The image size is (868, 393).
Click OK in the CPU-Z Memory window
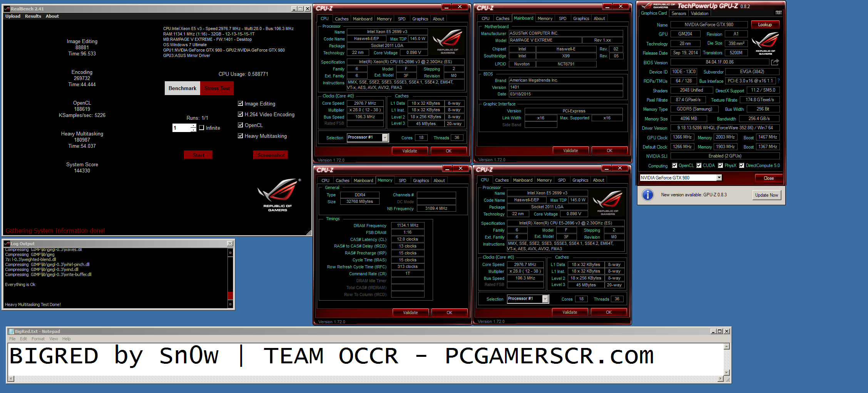coord(449,313)
